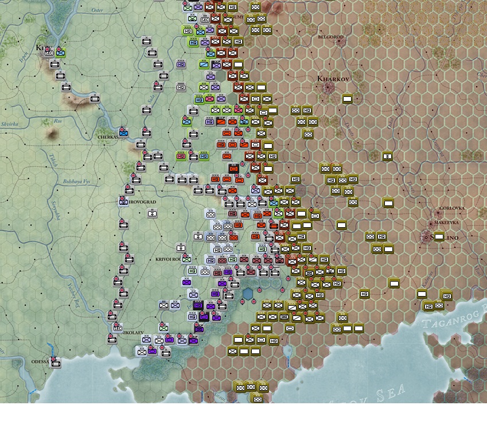Select the SEC security unit near Sumy
The height and width of the screenshot is (448, 487).
click(x=205, y=20)
